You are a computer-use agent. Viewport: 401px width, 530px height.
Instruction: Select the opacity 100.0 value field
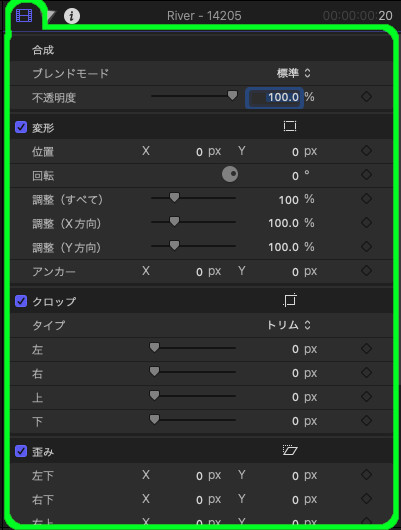click(274, 97)
